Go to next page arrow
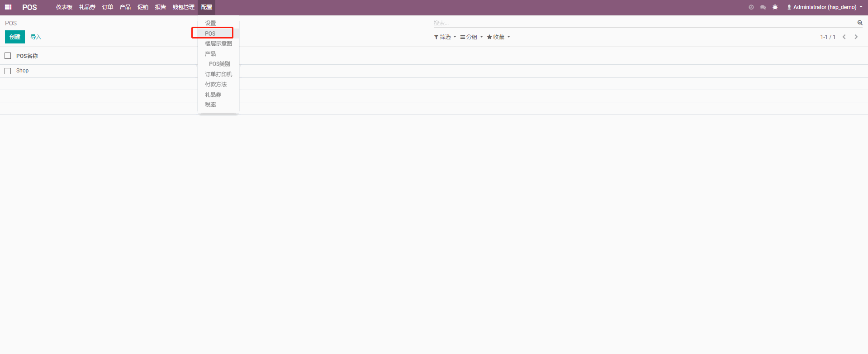The width and height of the screenshot is (868, 354). (856, 37)
